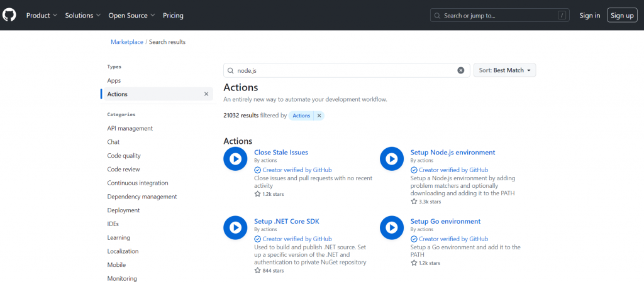Click the slash shortcut icon in header search

point(562,16)
